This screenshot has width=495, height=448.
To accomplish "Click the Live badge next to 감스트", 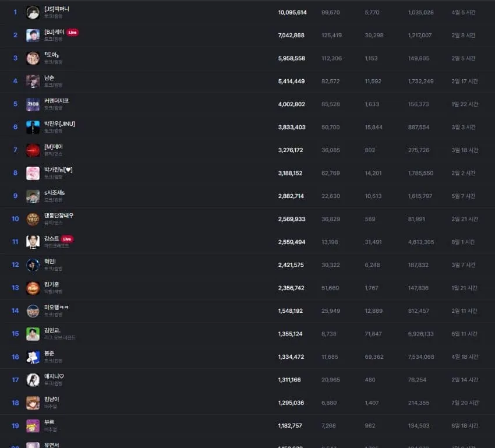I will click(x=67, y=239).
